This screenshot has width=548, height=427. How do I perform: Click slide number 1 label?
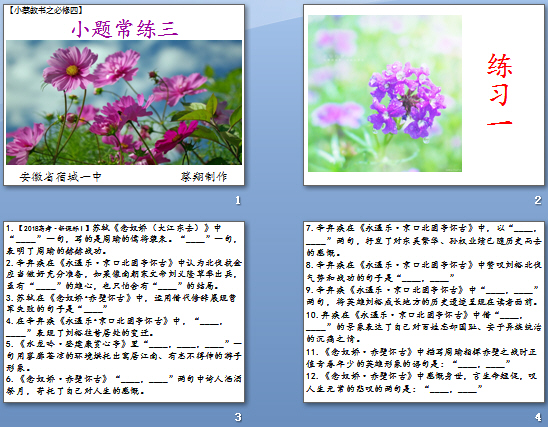(238, 200)
